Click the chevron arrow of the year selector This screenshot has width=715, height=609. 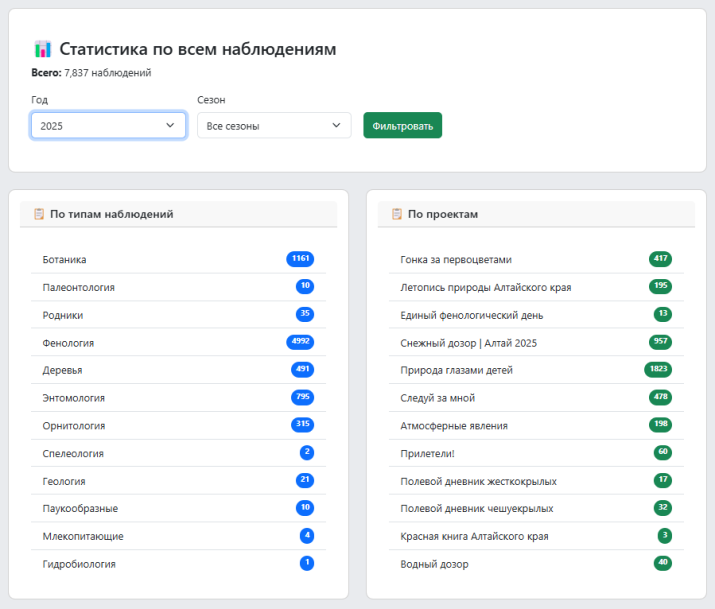coord(170,126)
